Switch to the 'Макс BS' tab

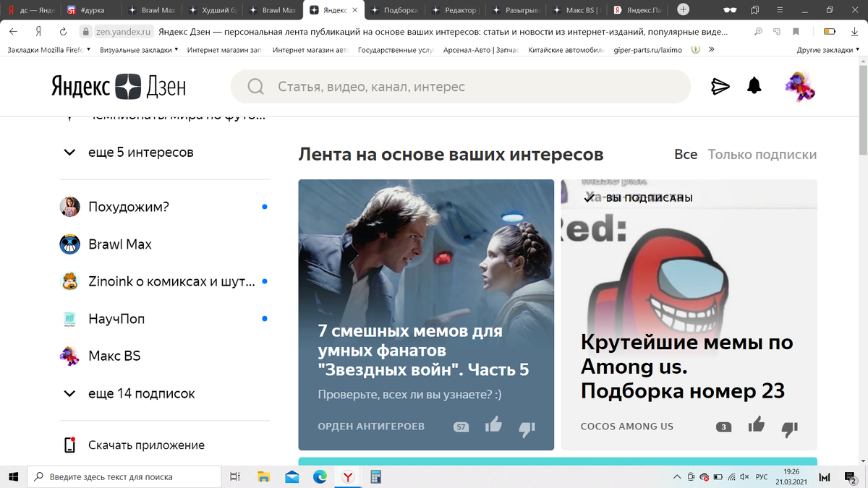(x=575, y=10)
